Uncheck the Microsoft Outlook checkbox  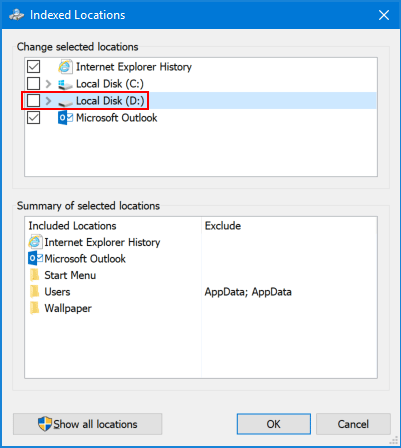[x=34, y=118]
